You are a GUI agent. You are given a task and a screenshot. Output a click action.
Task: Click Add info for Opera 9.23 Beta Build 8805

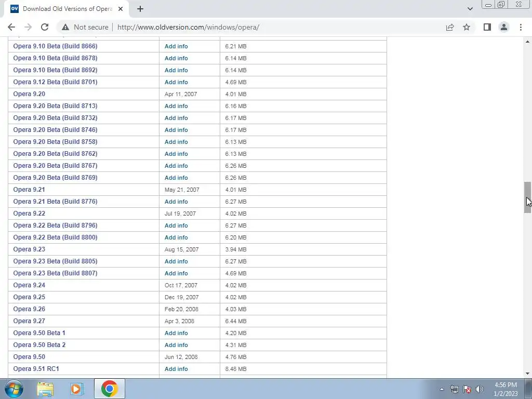pos(176,261)
